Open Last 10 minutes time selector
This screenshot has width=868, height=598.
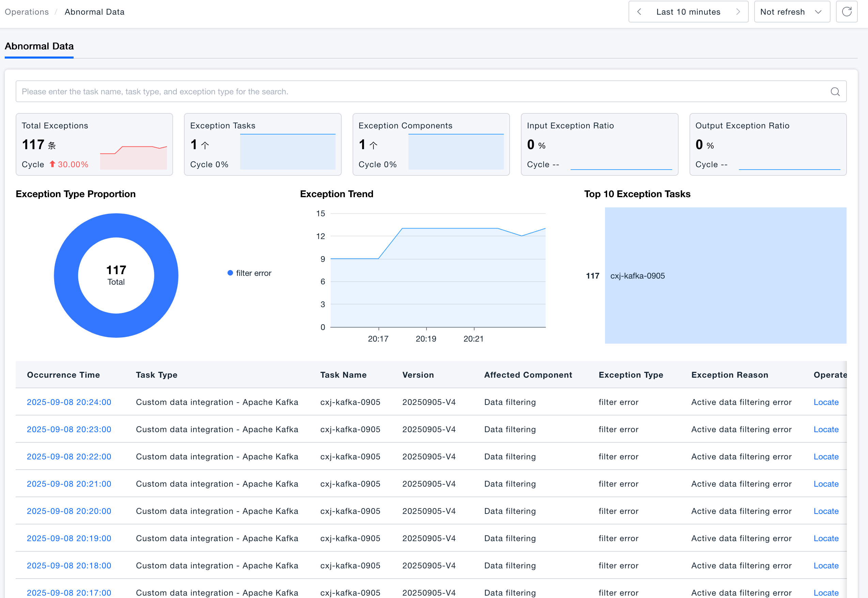688,12
